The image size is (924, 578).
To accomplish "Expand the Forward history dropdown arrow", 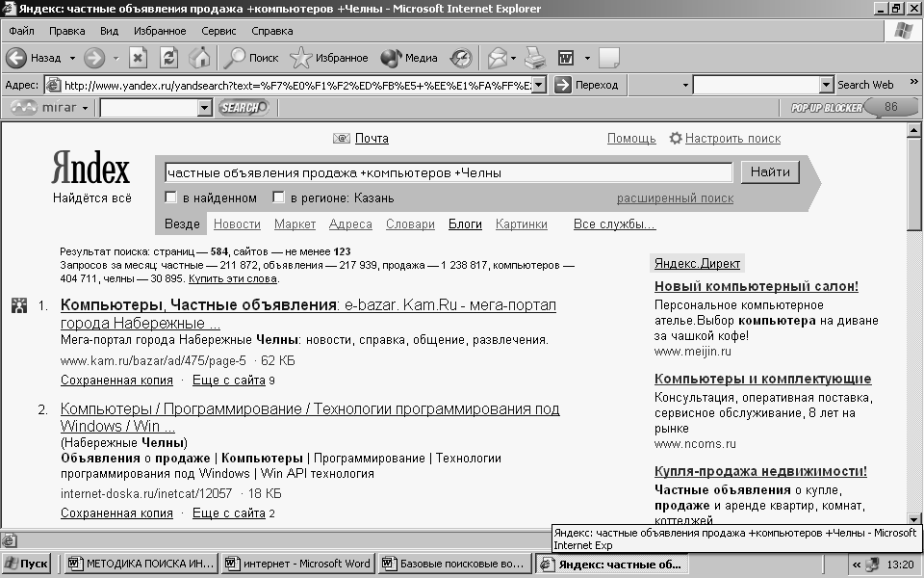I will pyautogui.click(x=115, y=58).
